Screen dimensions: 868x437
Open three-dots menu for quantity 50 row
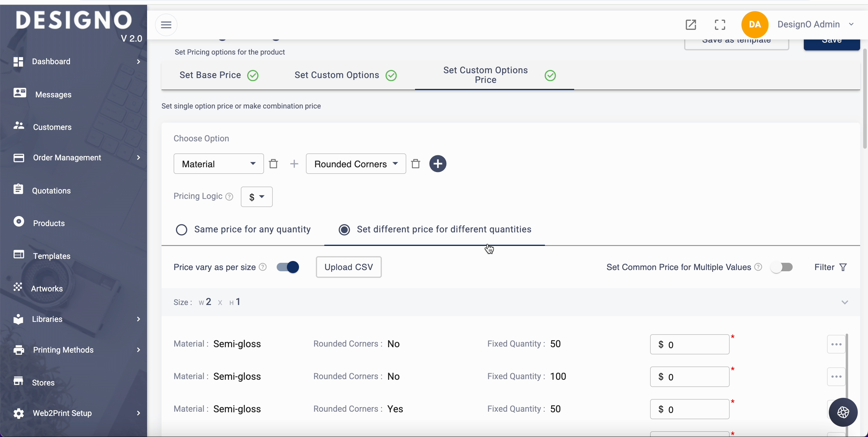836,344
